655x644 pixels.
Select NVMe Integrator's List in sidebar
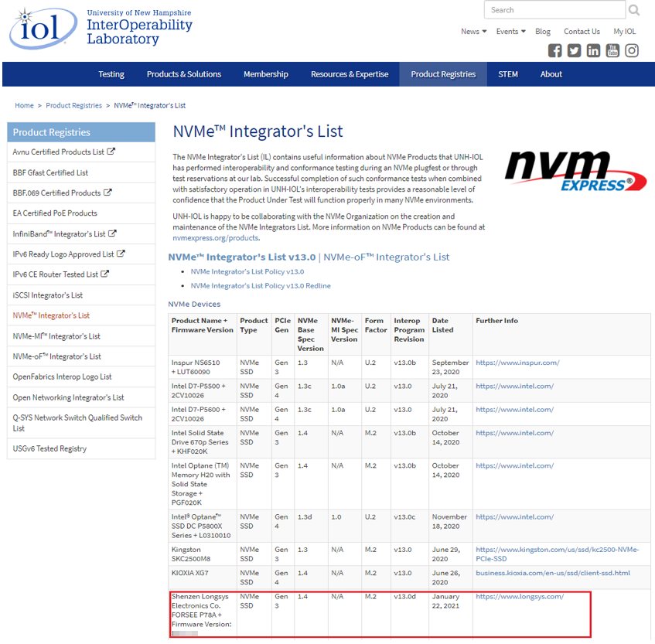point(81,315)
